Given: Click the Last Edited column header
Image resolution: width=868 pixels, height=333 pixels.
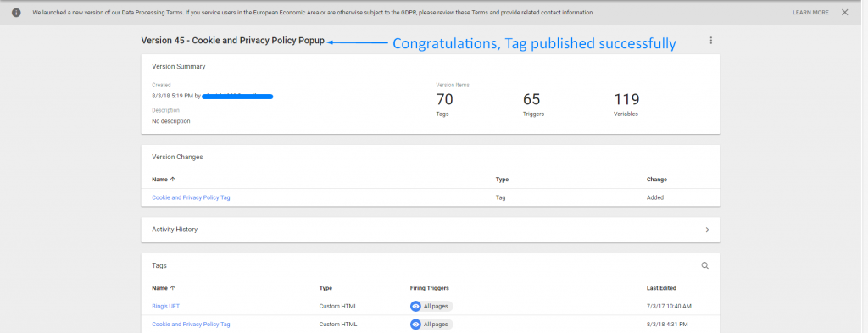Looking at the screenshot, I should [661, 287].
